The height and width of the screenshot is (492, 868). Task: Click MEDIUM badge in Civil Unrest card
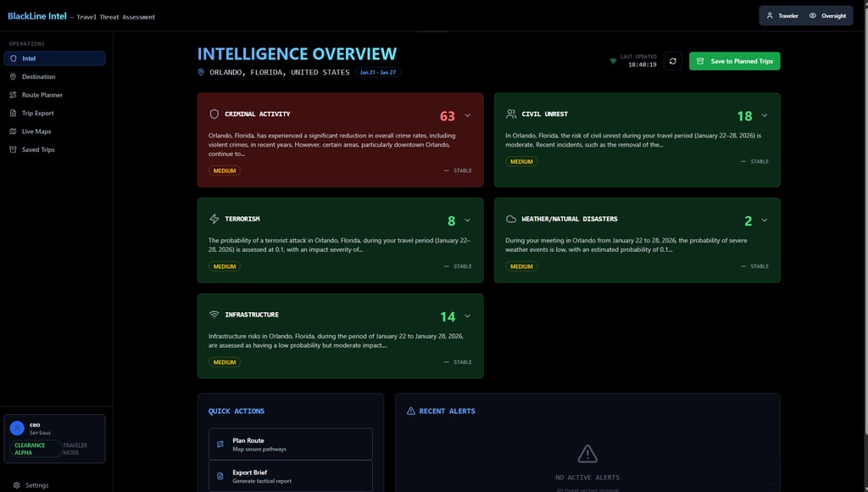(521, 161)
